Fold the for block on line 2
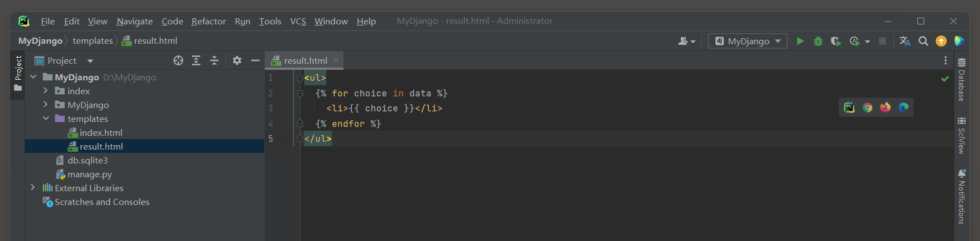The height and width of the screenshot is (241, 980). coord(300,94)
